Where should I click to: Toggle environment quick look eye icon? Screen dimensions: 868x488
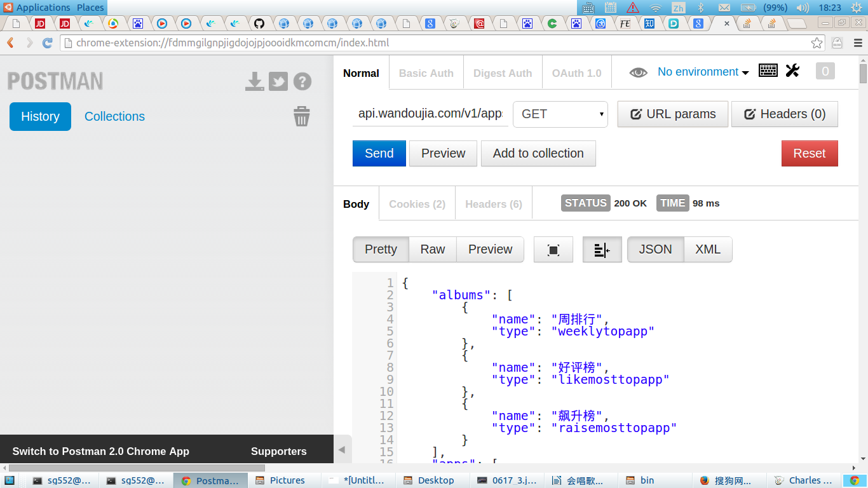(x=638, y=72)
